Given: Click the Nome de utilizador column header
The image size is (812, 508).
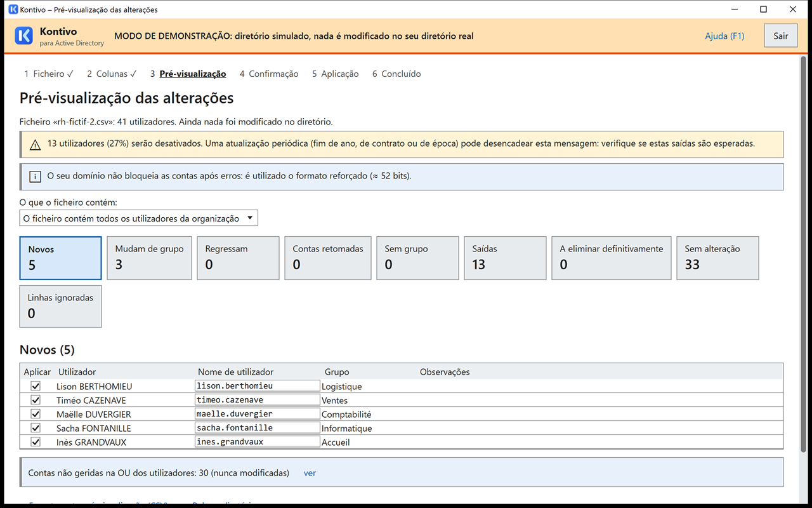Looking at the screenshot, I should click(235, 371).
